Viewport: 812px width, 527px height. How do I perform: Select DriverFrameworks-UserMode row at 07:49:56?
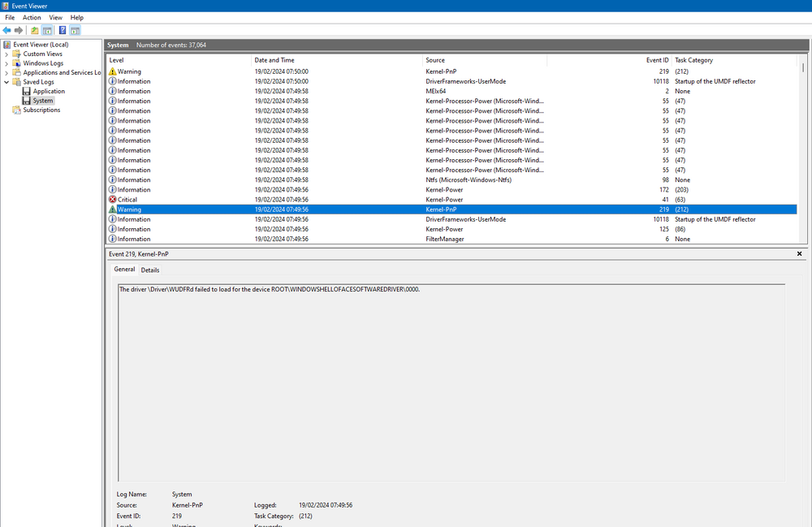(451, 219)
